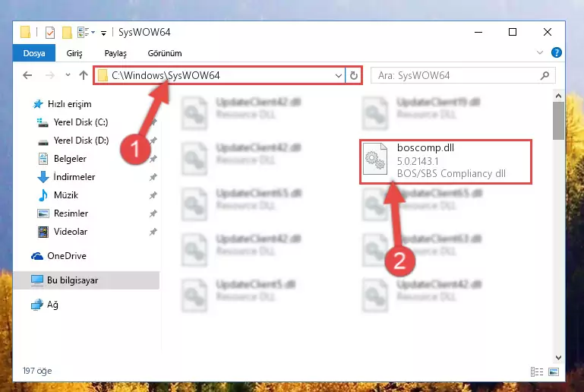
Task: Close the SysWOW64 window
Action: click(x=547, y=32)
